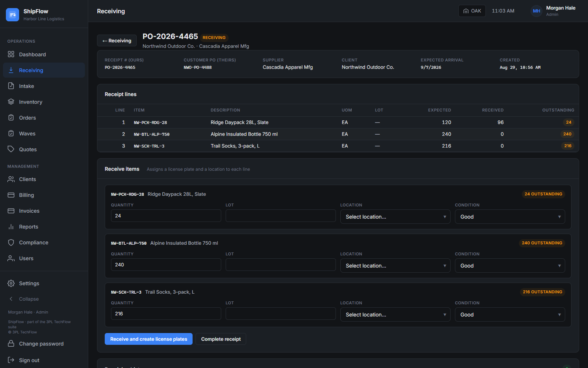Viewport: 588px width, 368px height.
Task: Click the Waves clipboard icon
Action: [x=11, y=134]
